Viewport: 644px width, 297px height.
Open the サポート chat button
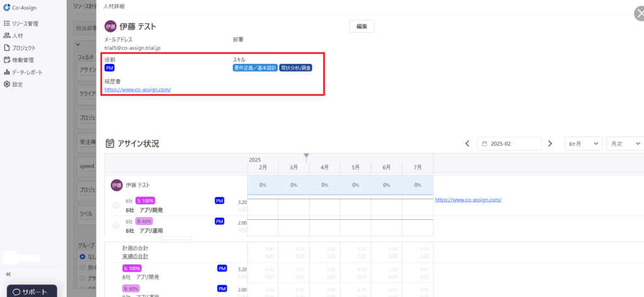click(x=31, y=292)
